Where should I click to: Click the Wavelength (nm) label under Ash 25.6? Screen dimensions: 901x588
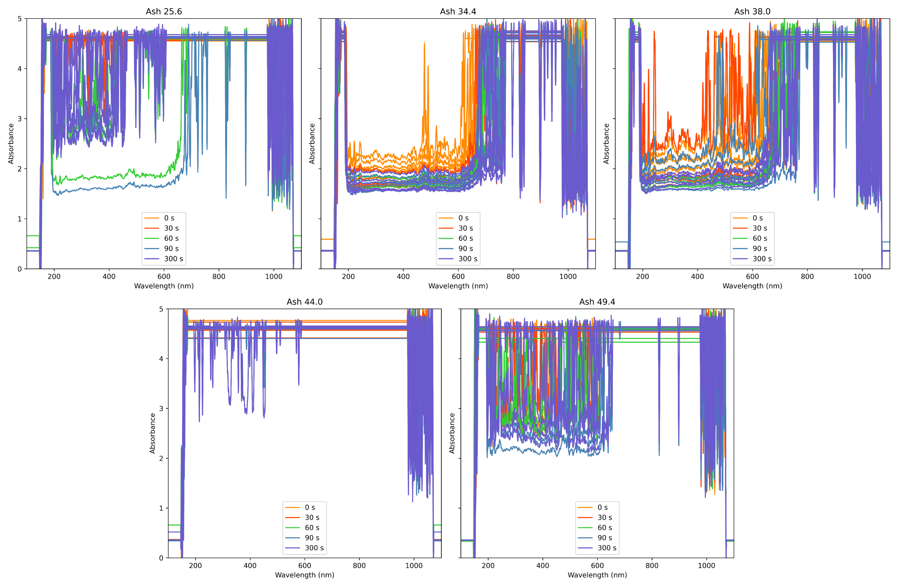click(x=164, y=286)
